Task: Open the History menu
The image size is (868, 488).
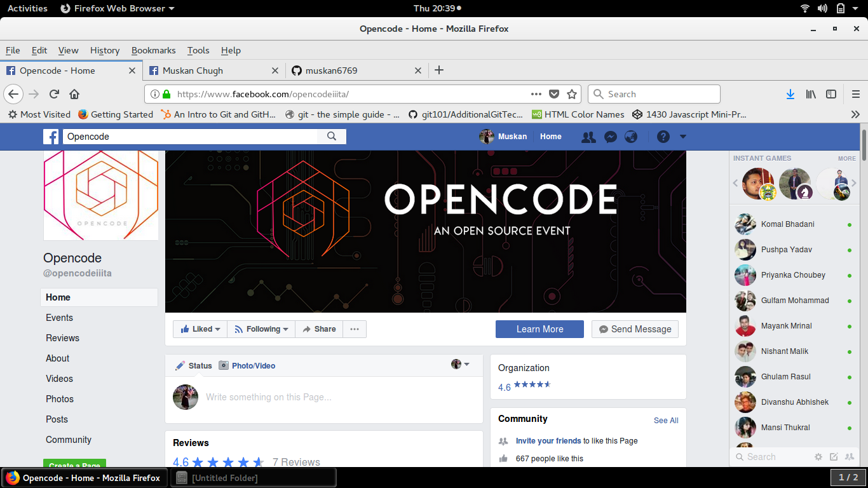Action: click(104, 50)
